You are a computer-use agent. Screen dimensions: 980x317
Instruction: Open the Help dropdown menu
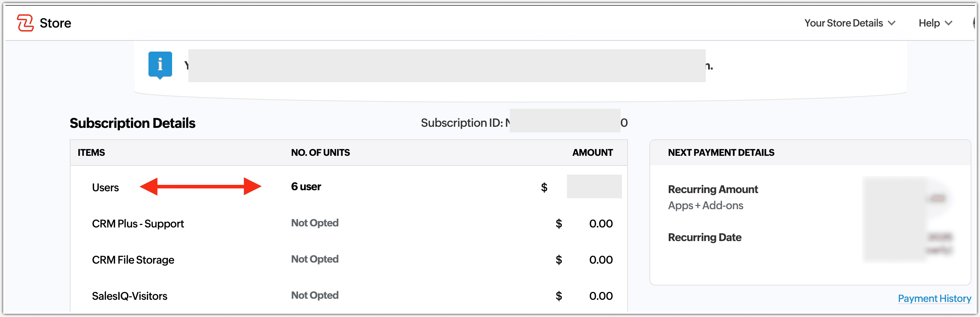coord(935,23)
